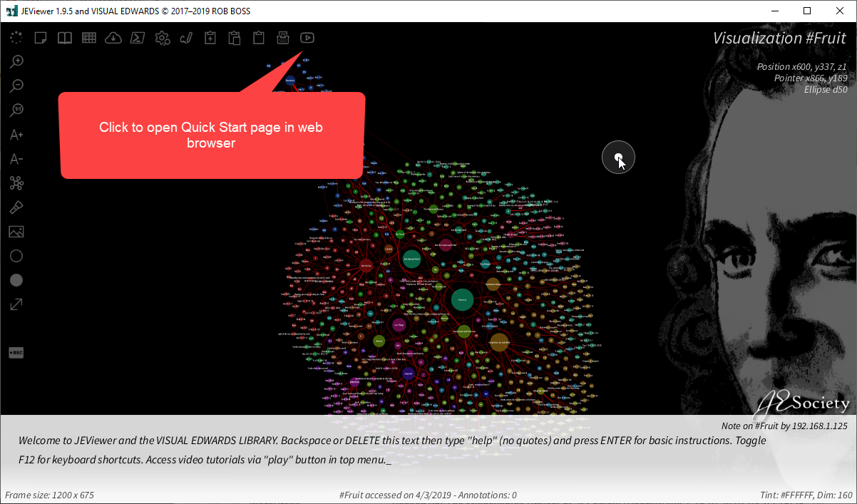Select the signature pen icon
The width and height of the screenshot is (857, 504).
pos(186,38)
